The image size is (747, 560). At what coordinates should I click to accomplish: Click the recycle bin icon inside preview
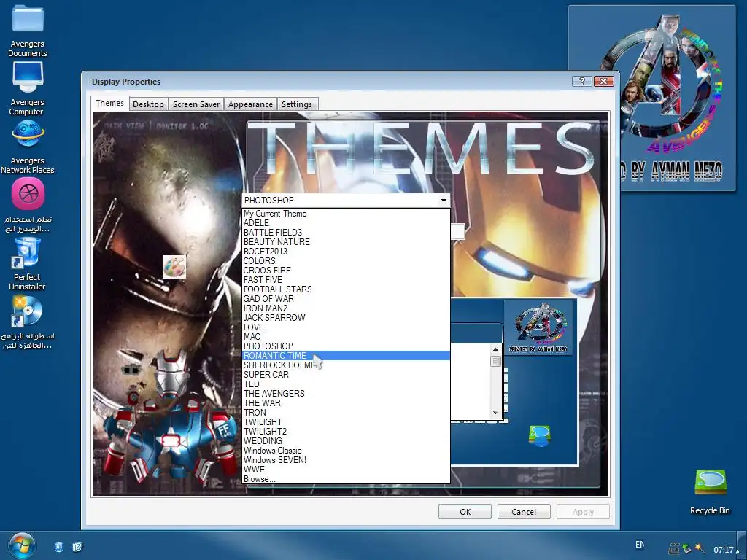[540, 436]
